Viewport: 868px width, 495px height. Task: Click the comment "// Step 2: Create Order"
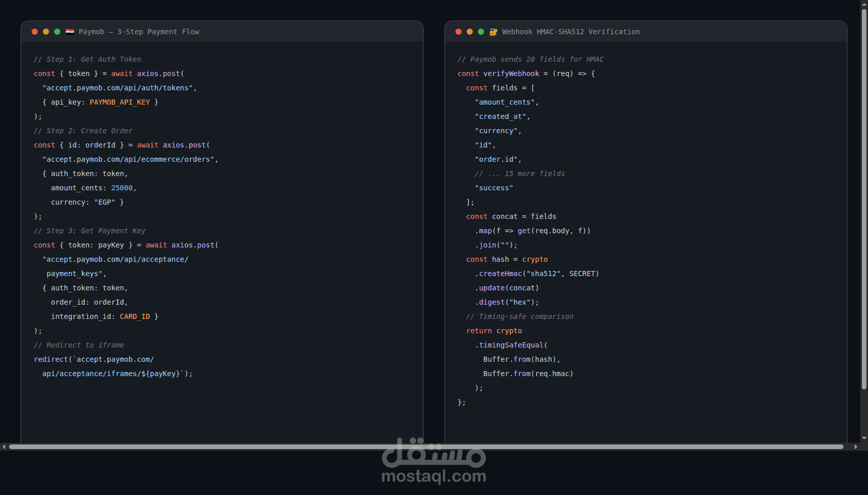point(83,131)
